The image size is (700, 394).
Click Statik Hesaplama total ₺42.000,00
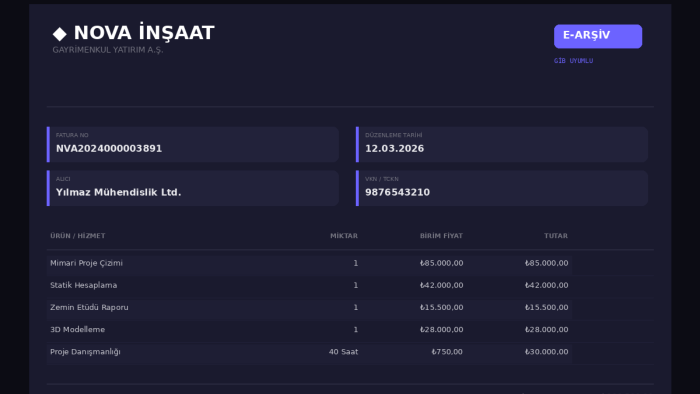point(546,286)
